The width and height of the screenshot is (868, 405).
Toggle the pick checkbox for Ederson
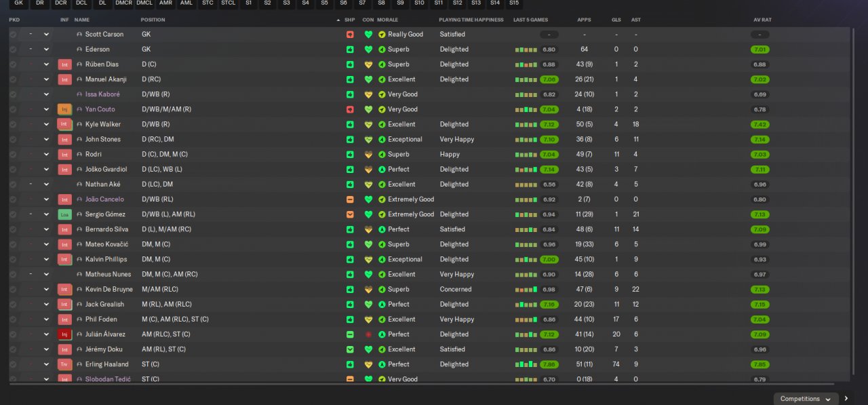pyautogui.click(x=13, y=50)
